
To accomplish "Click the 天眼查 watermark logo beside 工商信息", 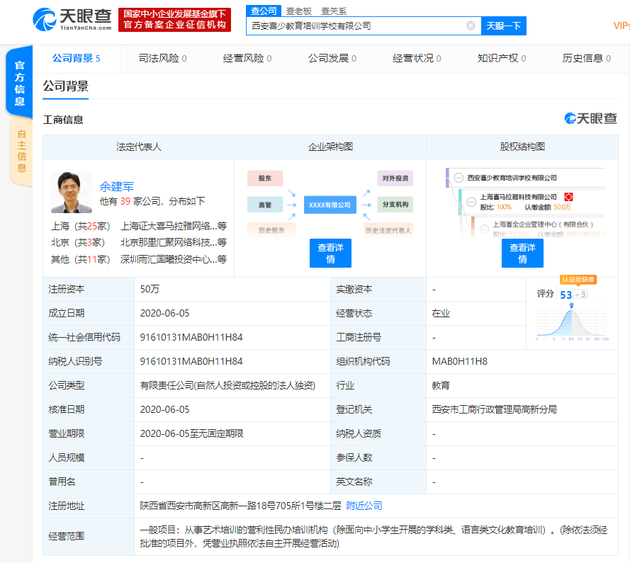I will pyautogui.click(x=590, y=119).
